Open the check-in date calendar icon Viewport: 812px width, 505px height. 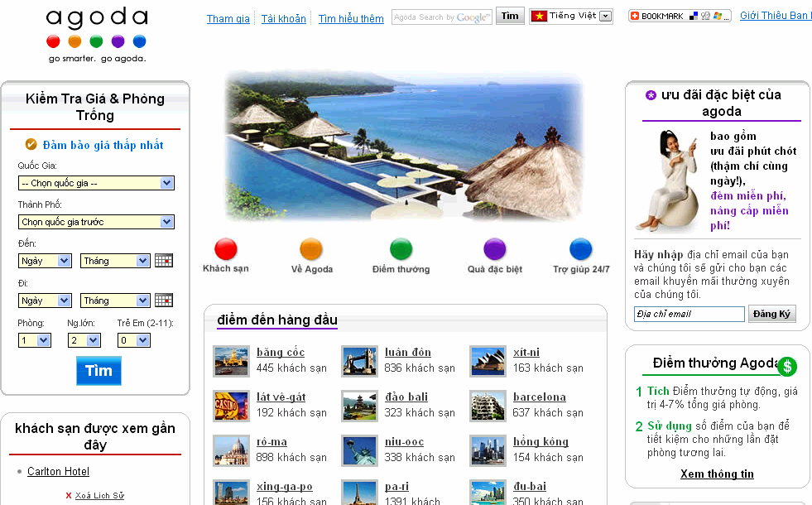point(164,261)
